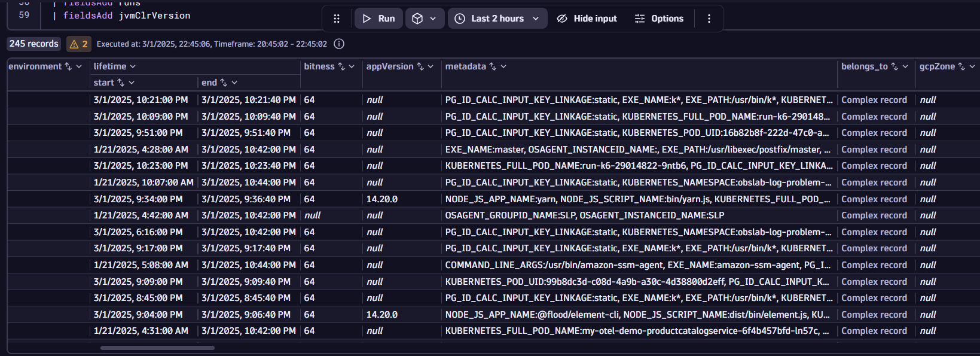Image resolution: width=980 pixels, height=356 pixels.
Task: Expand the lifetime column chevron
Action: [x=133, y=66]
